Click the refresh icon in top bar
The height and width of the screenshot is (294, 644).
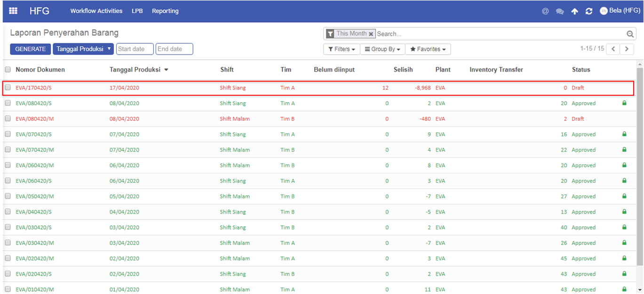click(x=589, y=11)
